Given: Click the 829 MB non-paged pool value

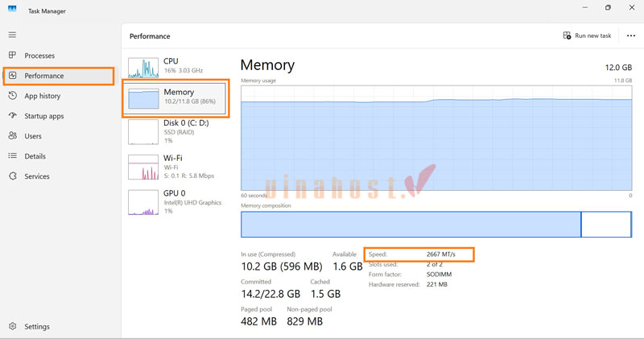Looking at the screenshot, I should pyautogui.click(x=305, y=321).
